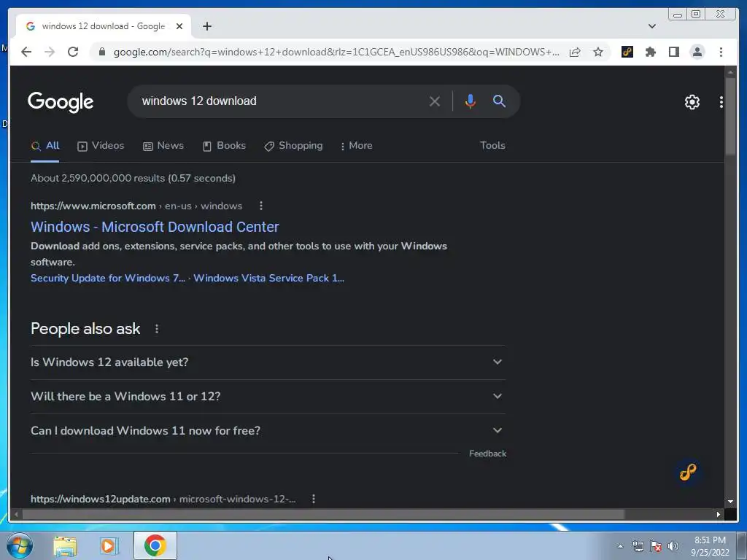The width and height of the screenshot is (747, 560).
Task: Open the Chrome profile avatar
Action: click(x=697, y=52)
